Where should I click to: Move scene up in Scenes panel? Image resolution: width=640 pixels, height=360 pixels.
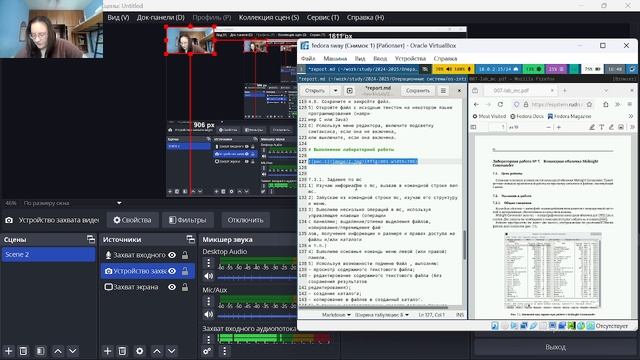pos(58,351)
